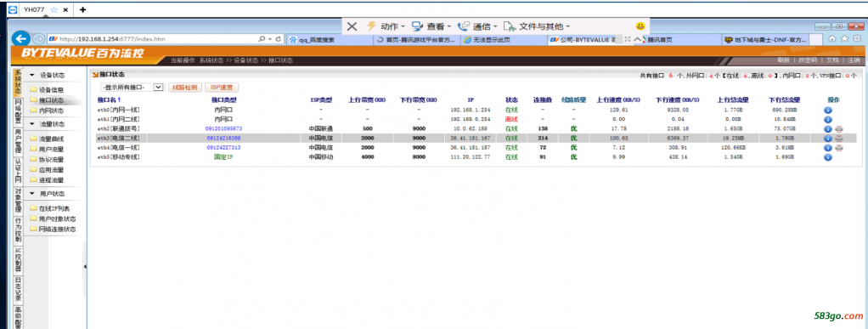Click the info icon for eth0 内网一线

click(828, 111)
